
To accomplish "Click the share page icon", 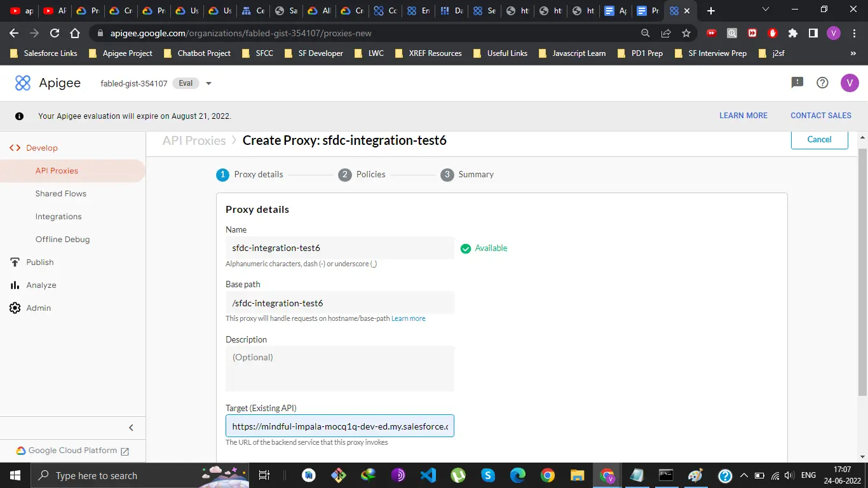I will pyautogui.click(x=666, y=33).
